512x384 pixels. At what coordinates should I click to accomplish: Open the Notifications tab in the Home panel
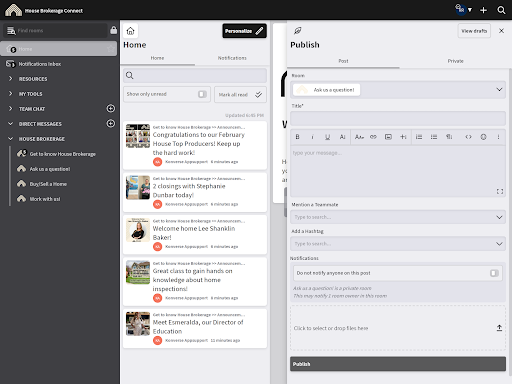pos(232,58)
